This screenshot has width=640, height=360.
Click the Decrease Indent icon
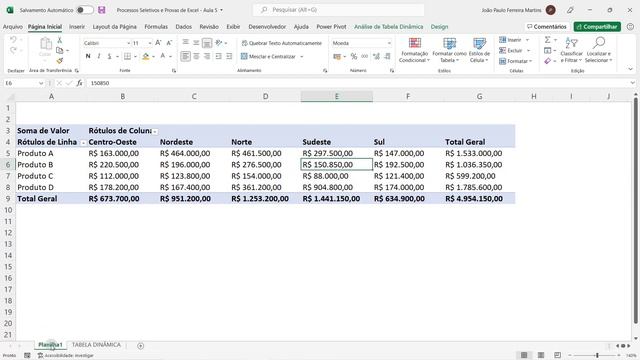[x=218, y=56]
